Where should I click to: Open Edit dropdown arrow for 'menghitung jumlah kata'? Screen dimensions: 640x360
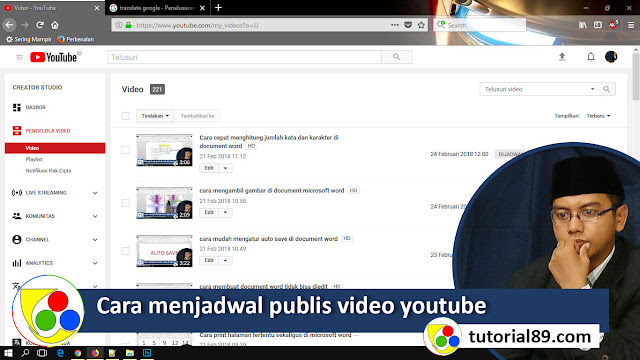tap(225, 168)
